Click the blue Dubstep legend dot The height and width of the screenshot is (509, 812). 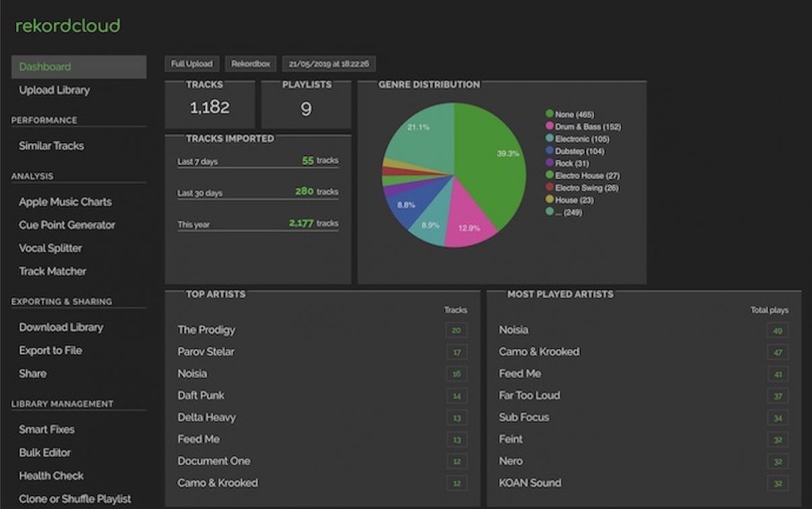(550, 151)
